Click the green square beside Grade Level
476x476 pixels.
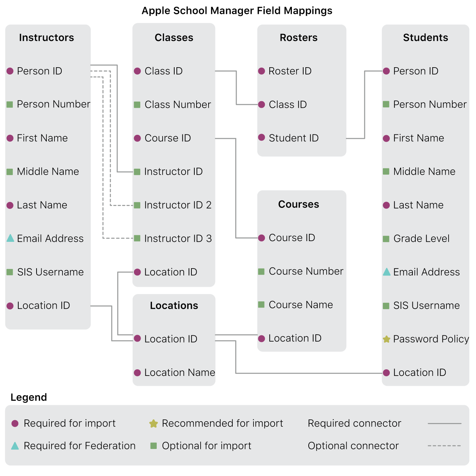386,239
